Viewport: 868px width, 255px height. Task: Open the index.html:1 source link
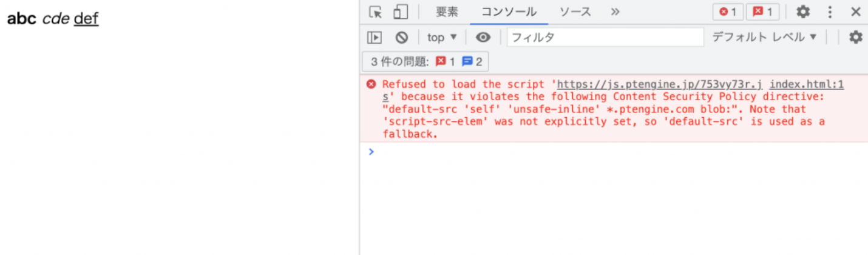click(807, 84)
